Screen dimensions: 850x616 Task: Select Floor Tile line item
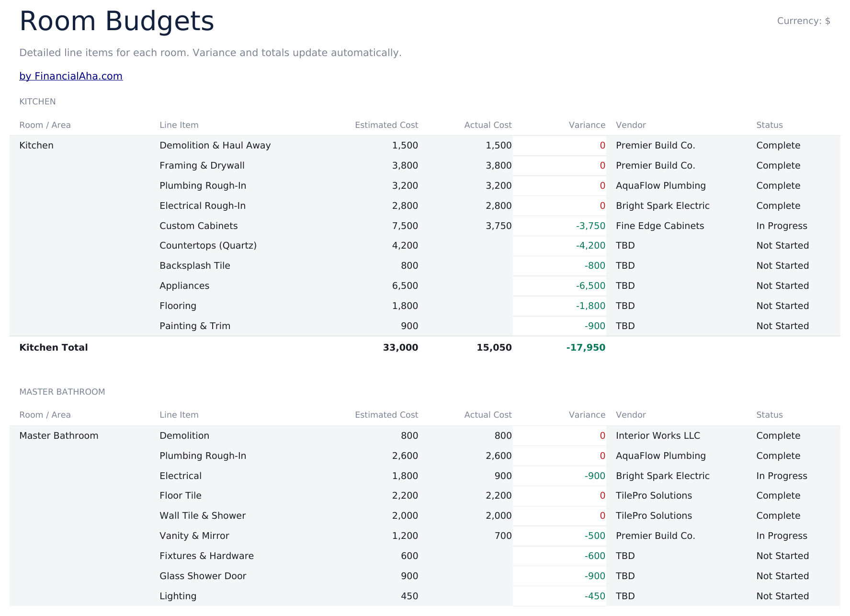pos(181,496)
